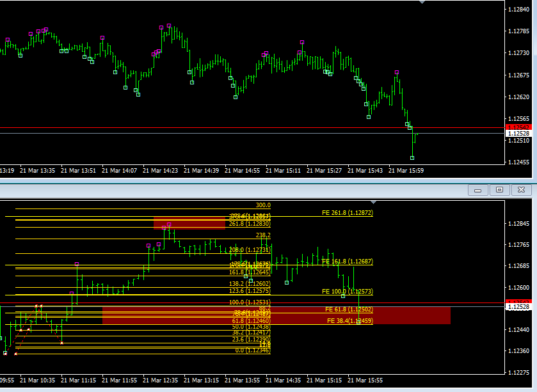Click price 1.12440 on lower chart axis

[518, 330]
